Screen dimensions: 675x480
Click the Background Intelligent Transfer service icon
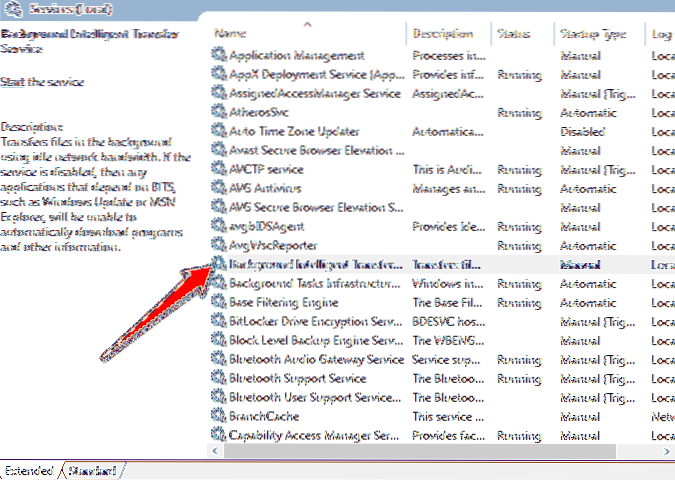coord(220,265)
